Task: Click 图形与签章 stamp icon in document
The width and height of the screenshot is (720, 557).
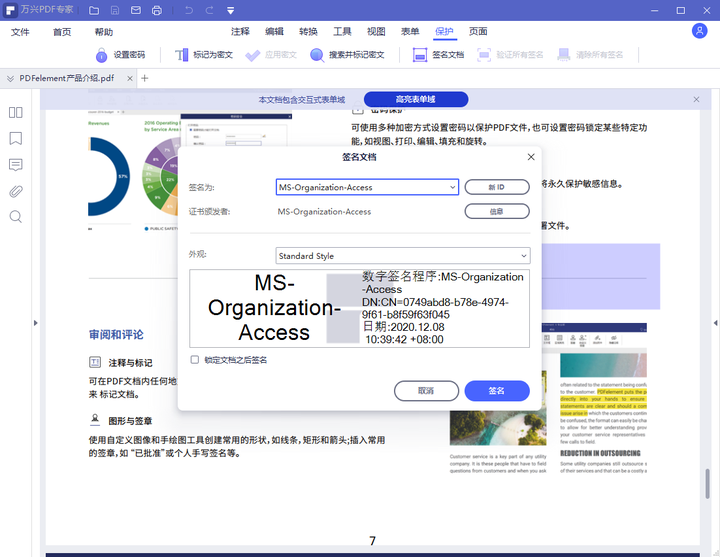Action: point(95,420)
